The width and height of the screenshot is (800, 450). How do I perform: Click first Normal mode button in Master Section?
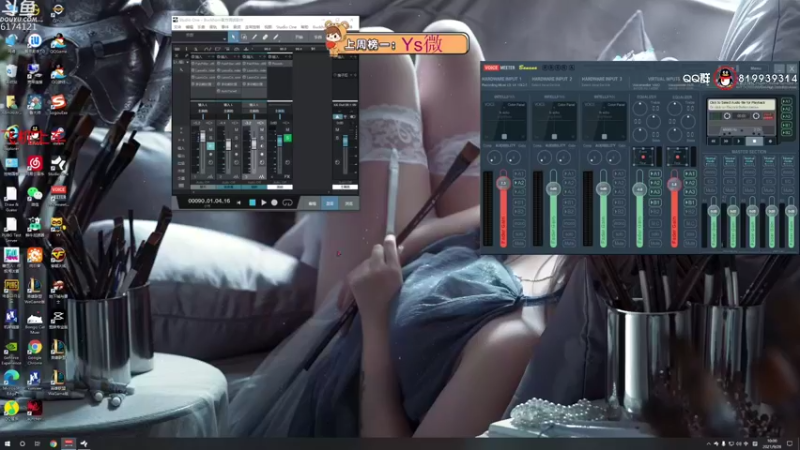pos(710,161)
